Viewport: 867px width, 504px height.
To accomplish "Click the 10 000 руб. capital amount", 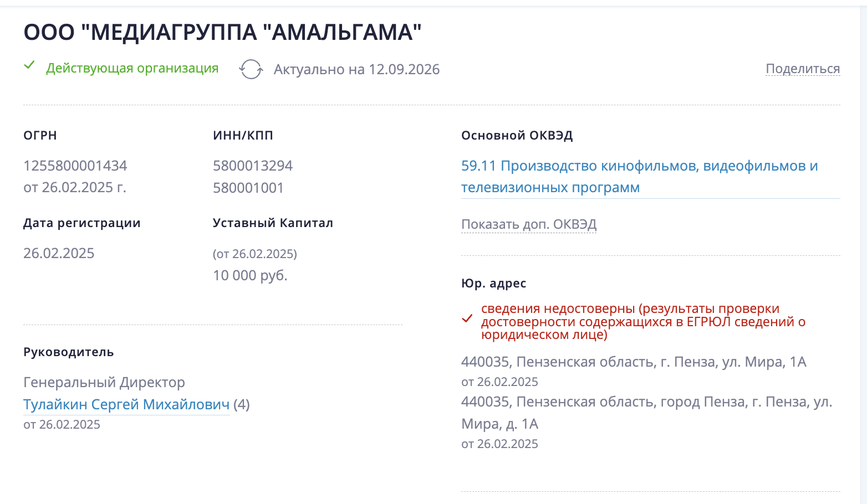I will click(x=250, y=275).
